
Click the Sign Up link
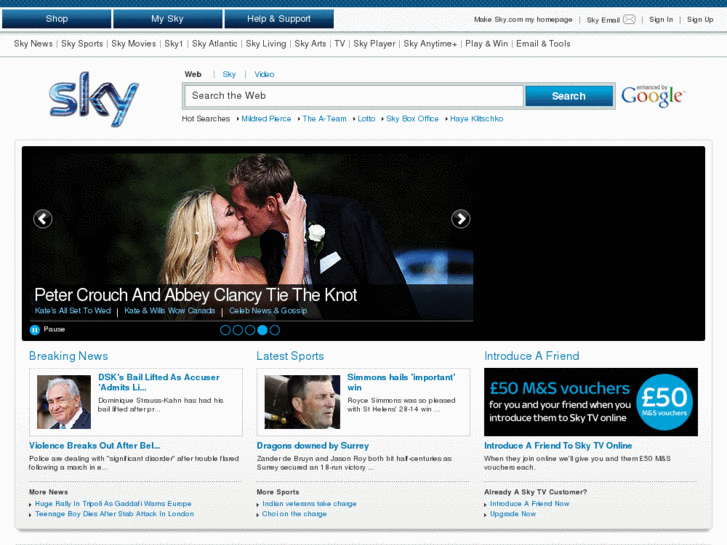tap(700, 19)
